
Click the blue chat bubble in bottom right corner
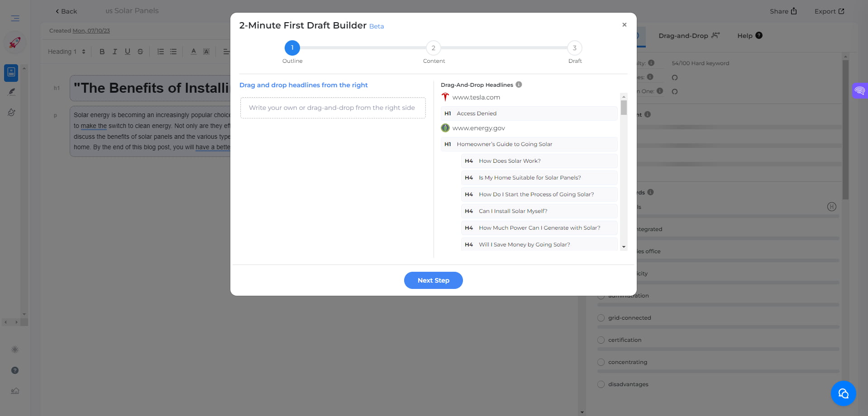(x=843, y=393)
